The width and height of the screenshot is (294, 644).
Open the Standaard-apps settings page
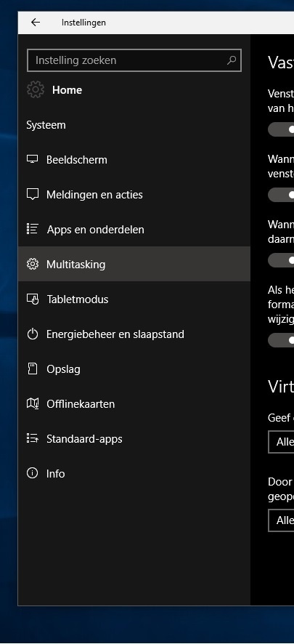(134, 438)
